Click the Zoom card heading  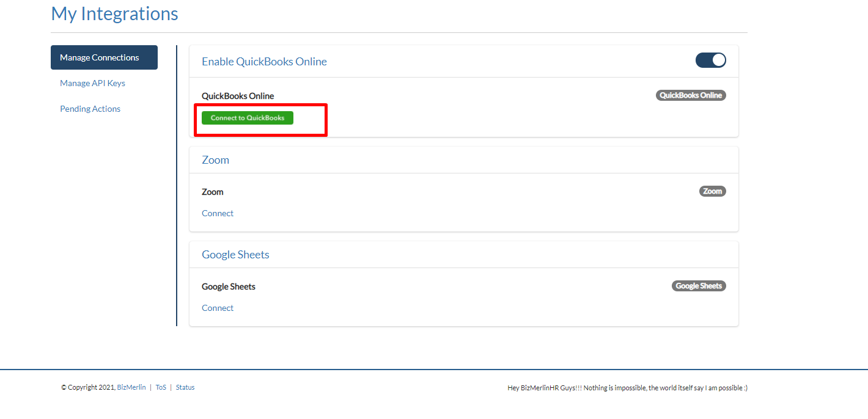tap(215, 160)
